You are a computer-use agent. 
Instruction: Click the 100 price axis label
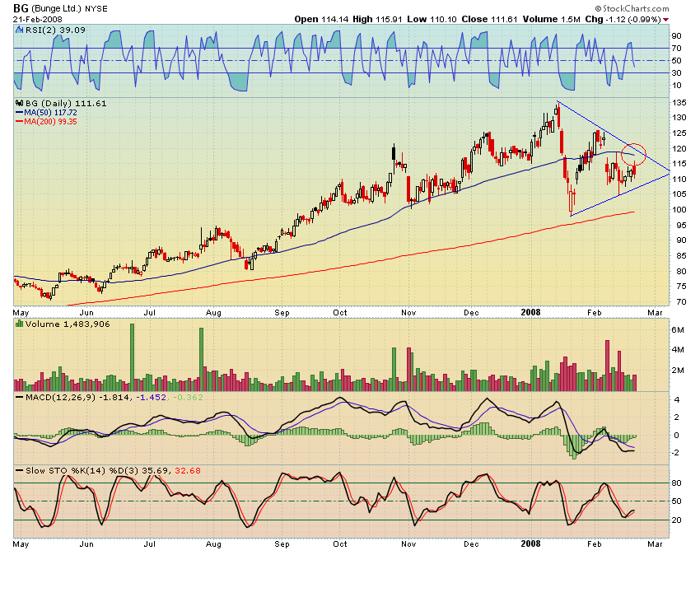click(x=679, y=210)
